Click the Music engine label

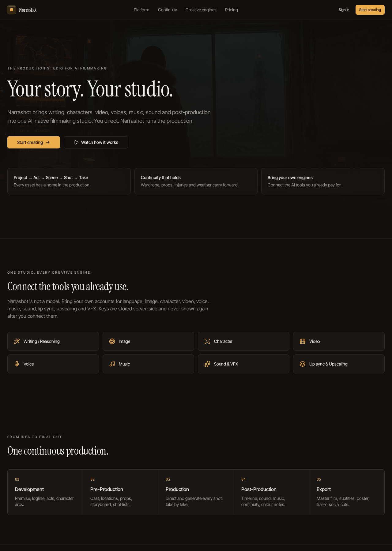point(124,364)
